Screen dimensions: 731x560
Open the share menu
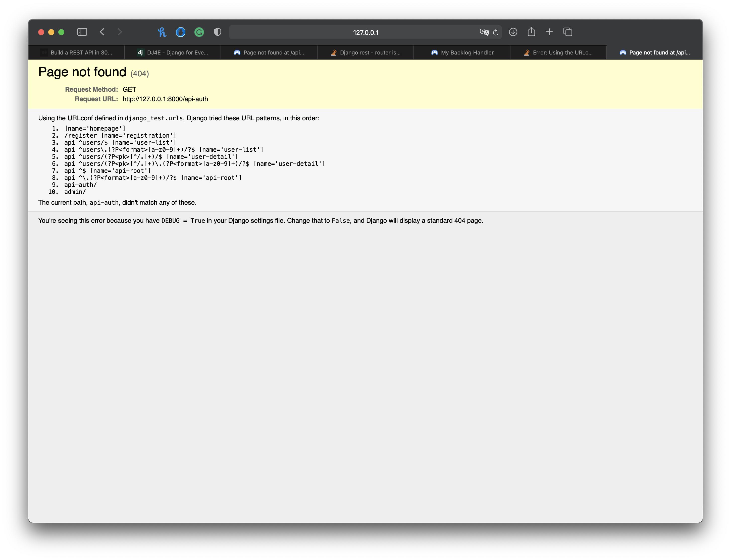pos(531,32)
